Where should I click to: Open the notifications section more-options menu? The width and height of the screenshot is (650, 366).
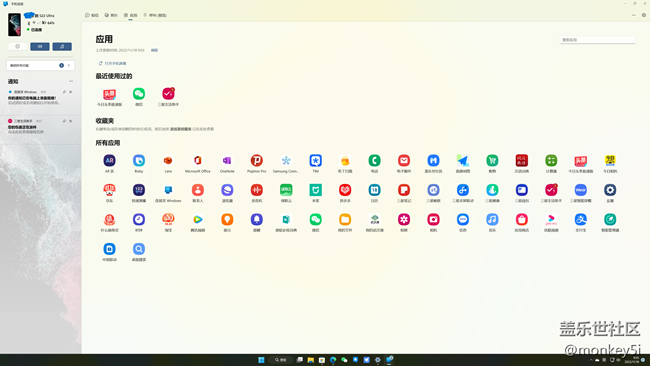click(x=71, y=81)
